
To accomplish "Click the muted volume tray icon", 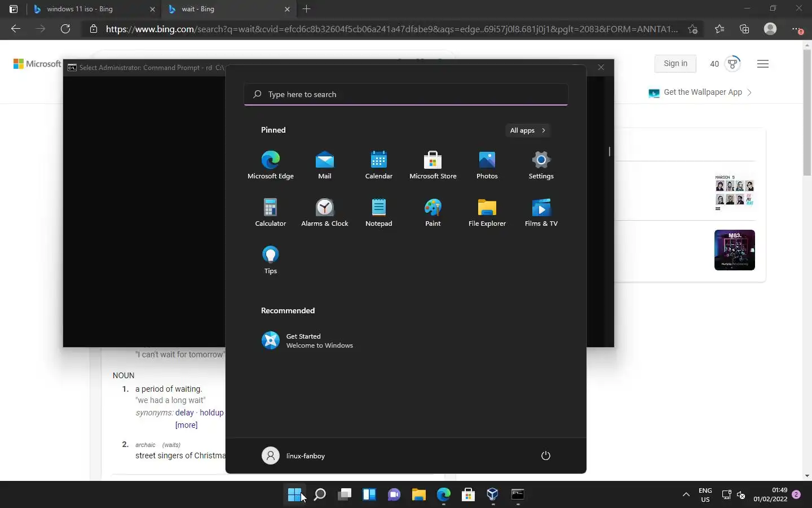I will [x=741, y=495].
